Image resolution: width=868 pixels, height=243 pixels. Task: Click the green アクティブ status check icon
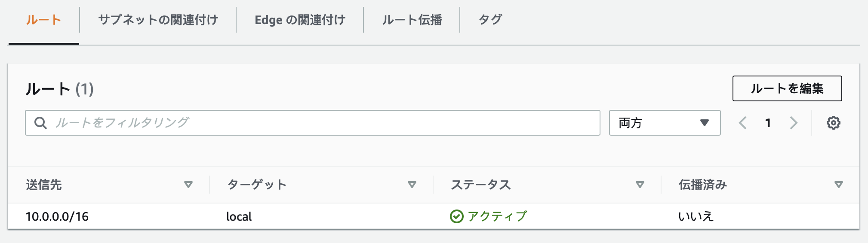pyautogui.click(x=456, y=216)
